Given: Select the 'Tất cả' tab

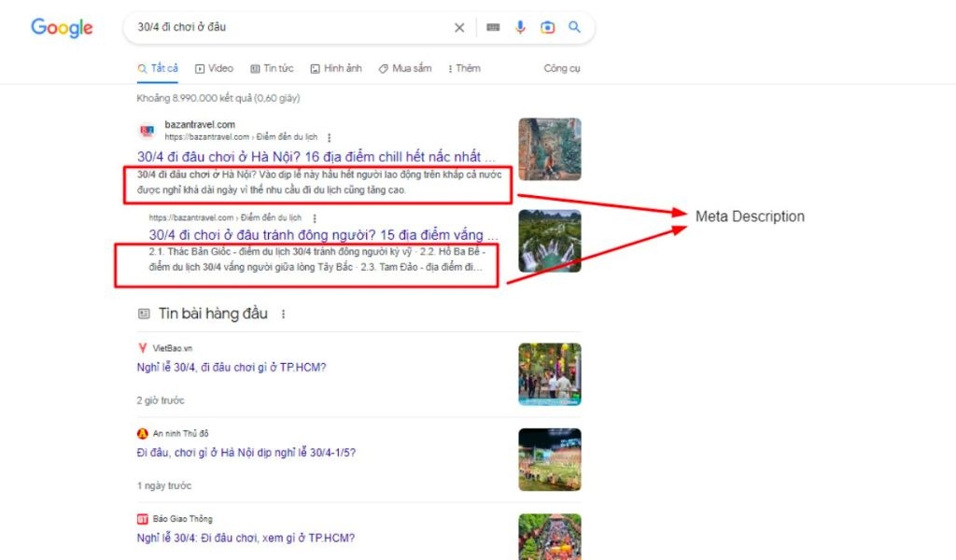Looking at the screenshot, I should 157,68.
